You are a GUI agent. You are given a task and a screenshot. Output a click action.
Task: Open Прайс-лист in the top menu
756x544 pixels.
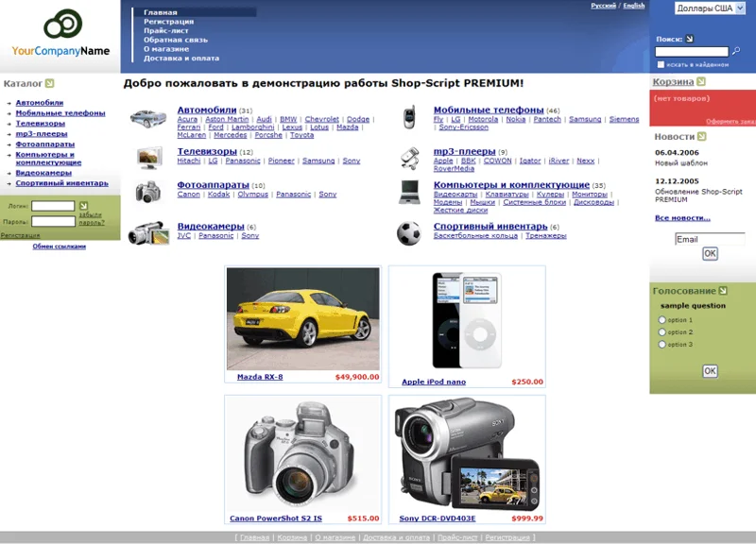[x=164, y=30]
